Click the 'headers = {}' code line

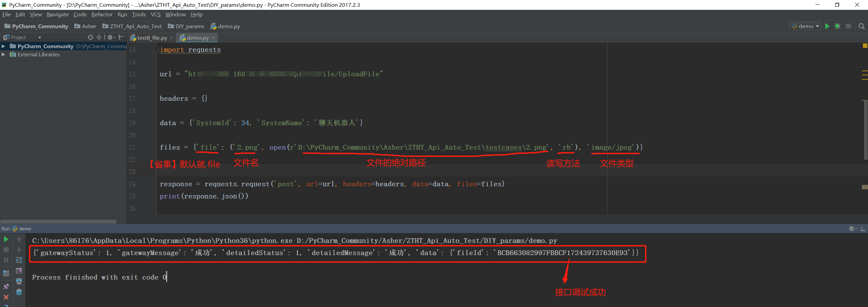click(x=183, y=98)
